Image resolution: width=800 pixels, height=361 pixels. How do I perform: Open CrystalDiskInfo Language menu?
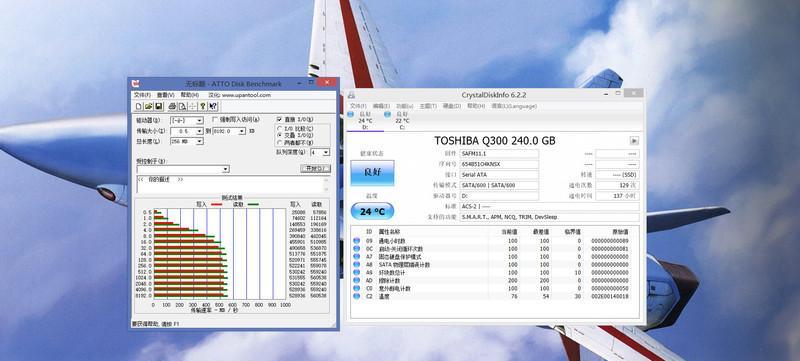click(x=514, y=106)
